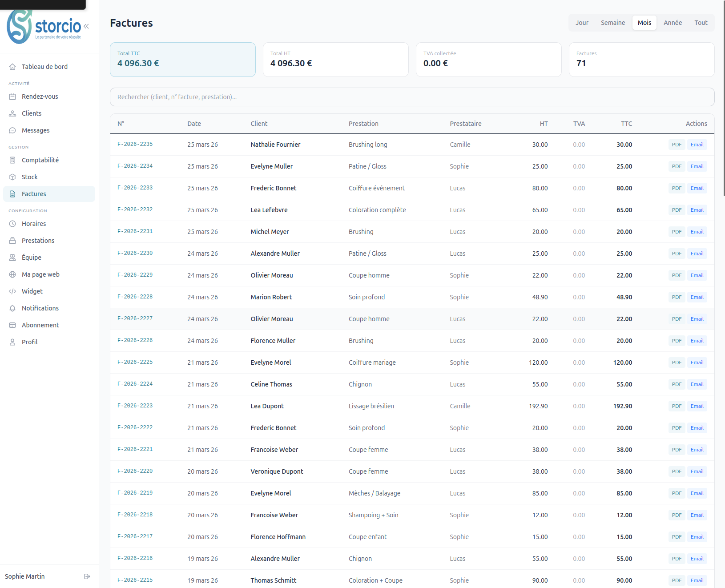Download PDF for invoice F-2026-2227
Viewport: 725px width, 588px height.
677,319
